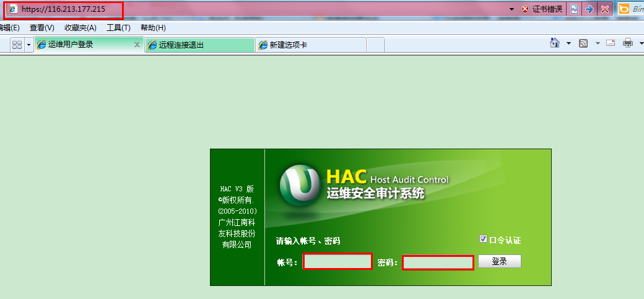Click the Home page icon
This screenshot has height=299, width=644.
(x=555, y=43)
